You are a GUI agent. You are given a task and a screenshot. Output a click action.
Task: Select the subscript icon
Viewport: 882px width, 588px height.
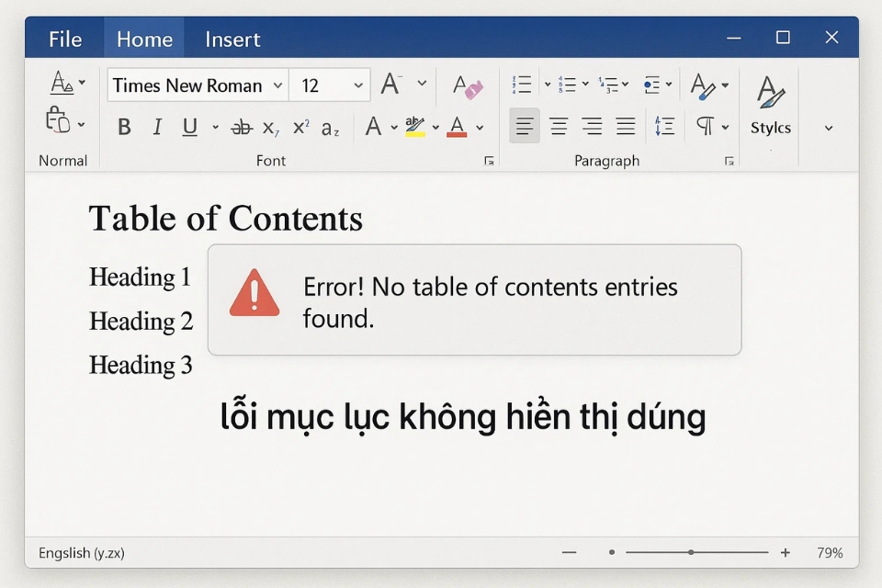tap(269, 129)
